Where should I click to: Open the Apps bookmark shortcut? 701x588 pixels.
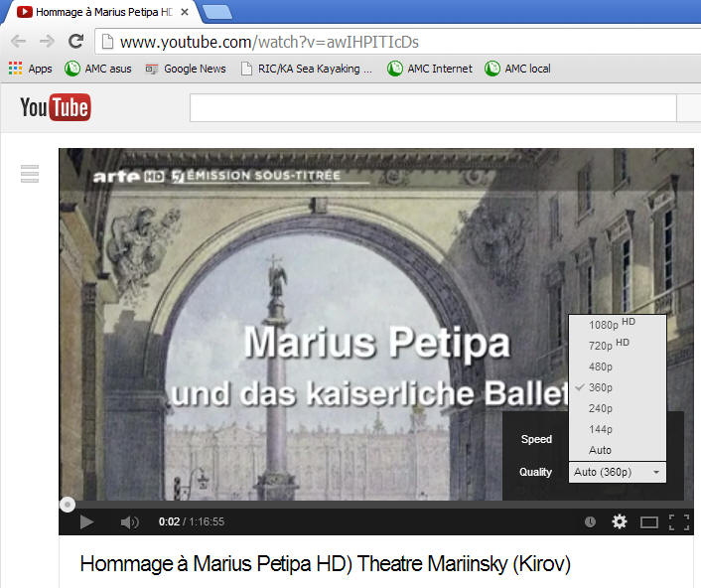(31, 69)
